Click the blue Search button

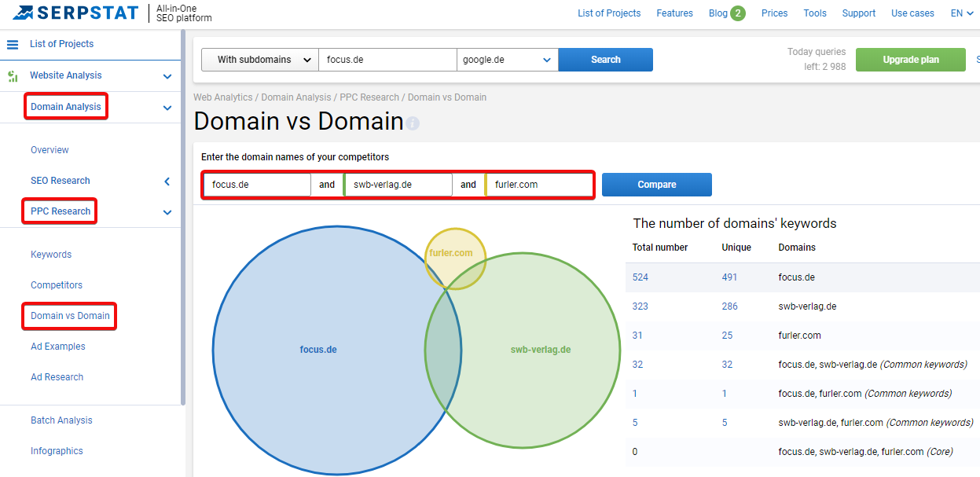tap(606, 60)
